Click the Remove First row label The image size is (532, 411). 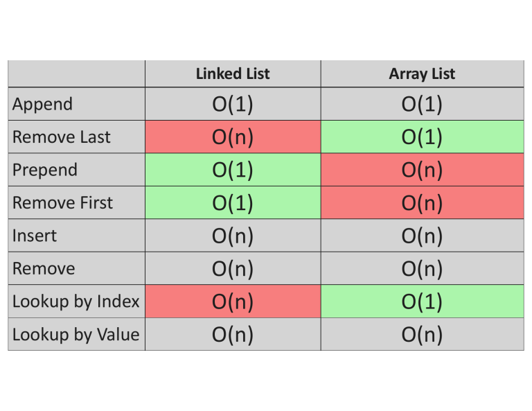pos(62,203)
